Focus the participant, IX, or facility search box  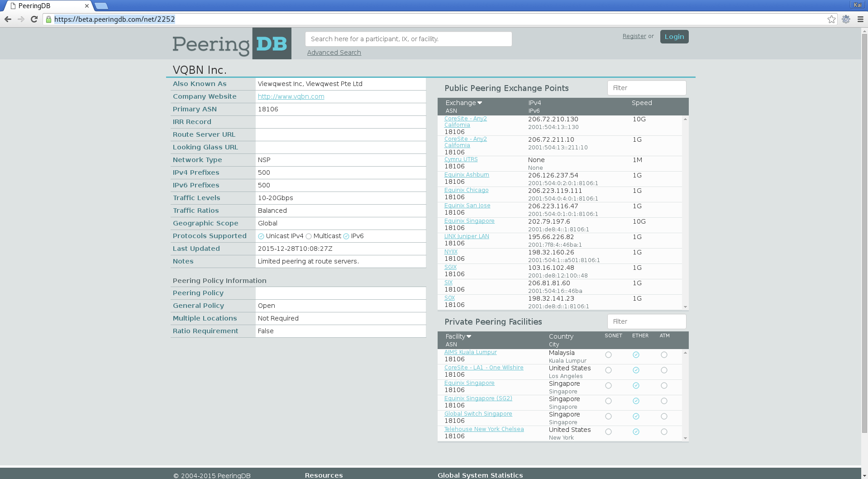(408, 39)
